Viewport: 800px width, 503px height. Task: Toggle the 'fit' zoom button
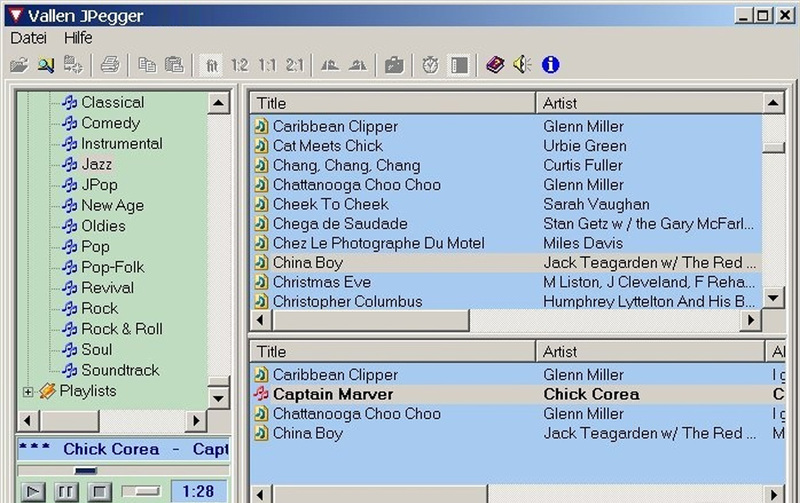pyautogui.click(x=211, y=65)
